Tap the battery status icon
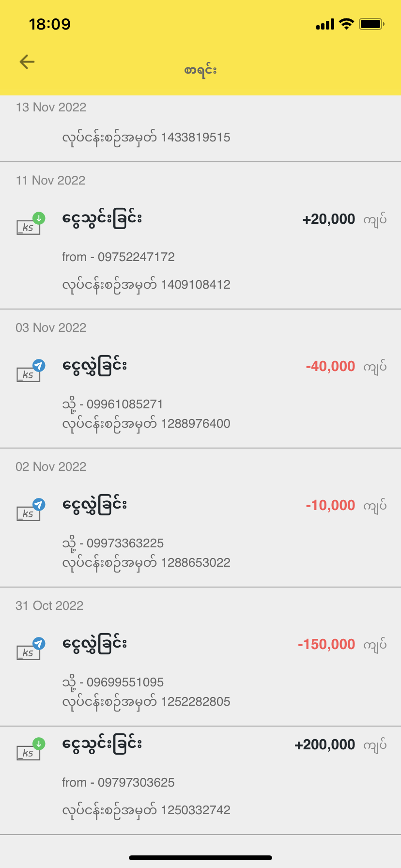Image resolution: width=401 pixels, height=868 pixels. 371,24
